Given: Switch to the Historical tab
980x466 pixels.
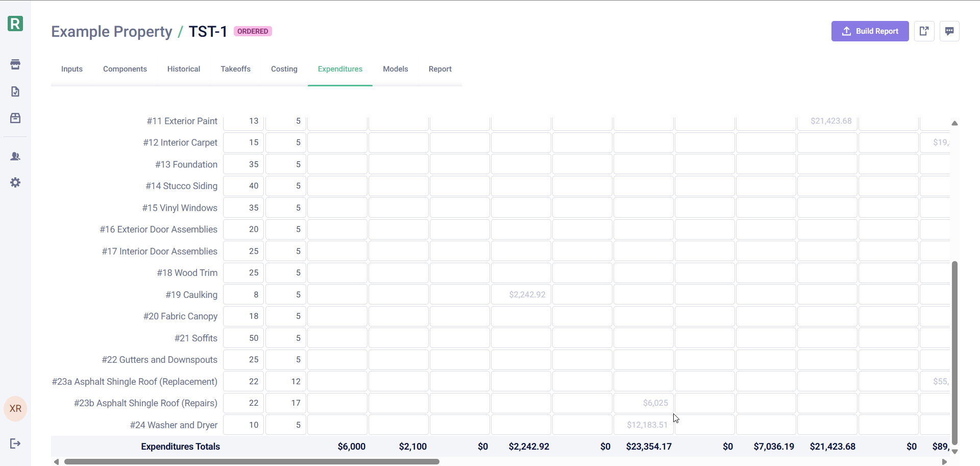Looking at the screenshot, I should 183,69.
